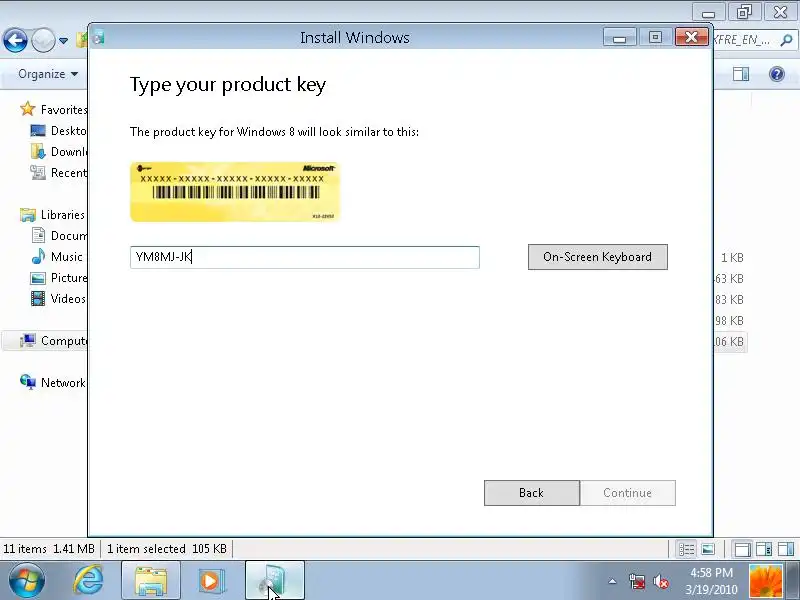This screenshot has height=600, width=800.
Task: Switch to details view in status bar
Action: (x=686, y=549)
